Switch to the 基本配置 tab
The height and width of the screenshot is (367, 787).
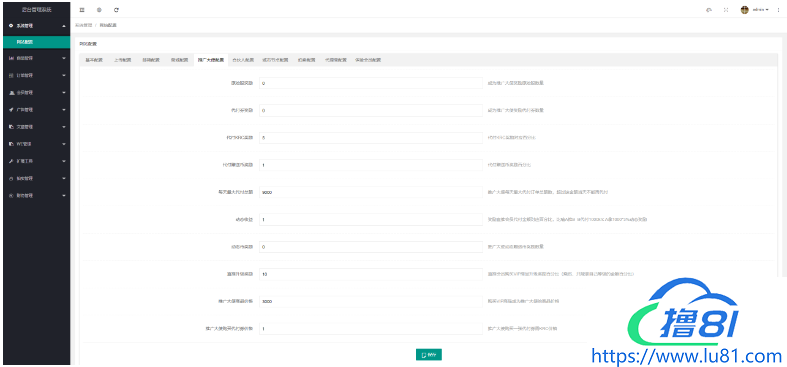94,60
